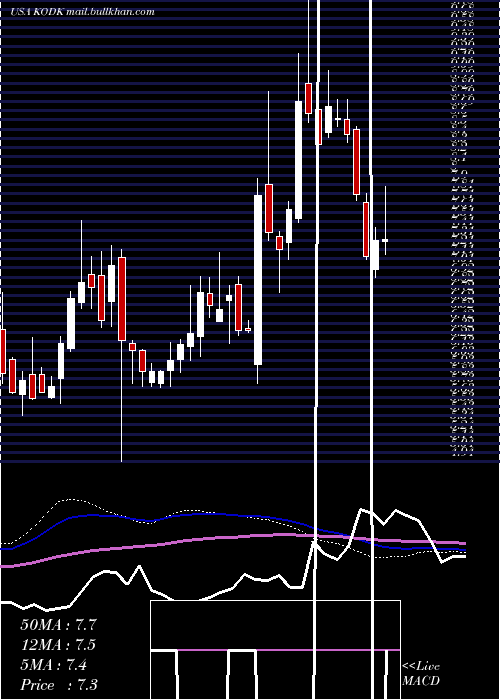
Task: Click the 12MA : 7.5 label
Action: [x=58, y=645]
